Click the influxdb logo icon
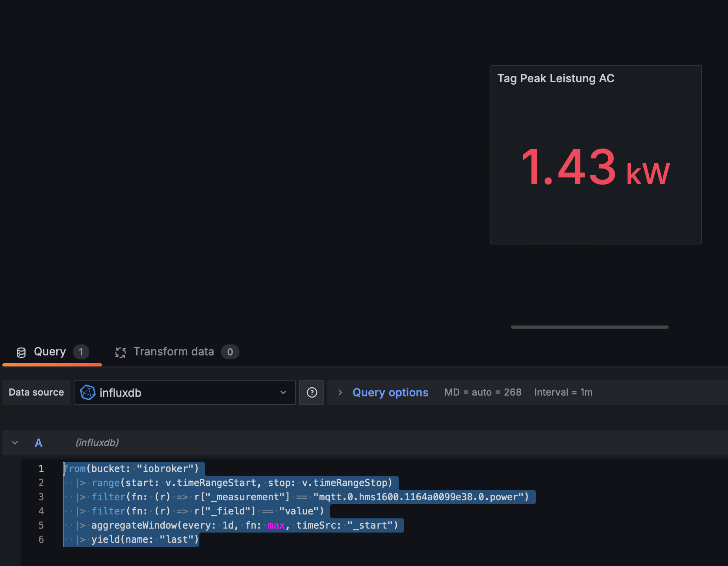The width and height of the screenshot is (728, 566). click(x=87, y=392)
